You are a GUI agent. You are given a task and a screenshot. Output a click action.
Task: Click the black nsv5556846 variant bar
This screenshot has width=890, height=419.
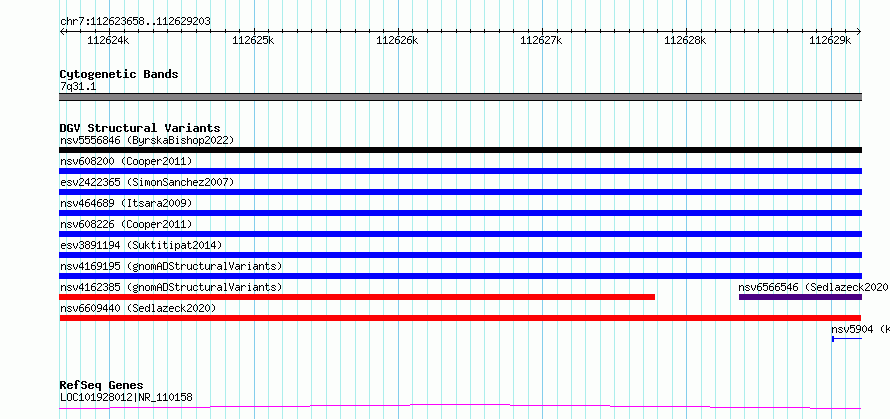click(x=460, y=150)
